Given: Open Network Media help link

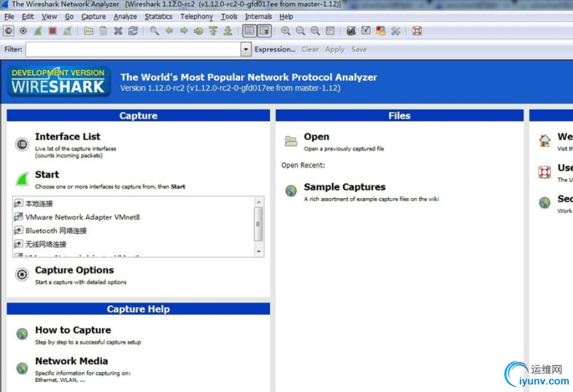Looking at the screenshot, I should 71,361.
